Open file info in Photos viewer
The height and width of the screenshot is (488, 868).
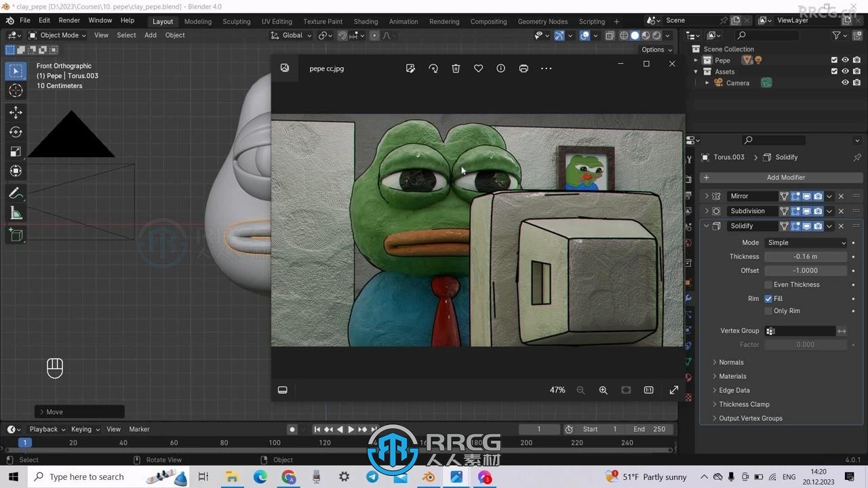coord(500,68)
